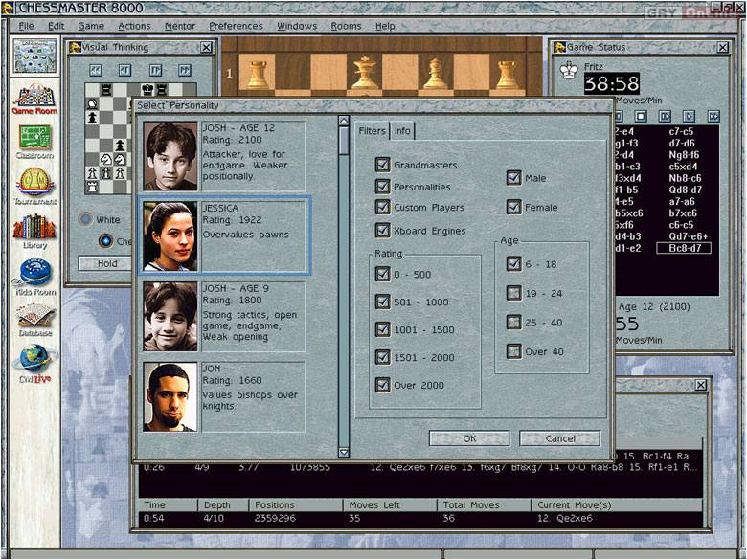747x560 pixels.
Task: Open the Library bookshelf icon
Action: click(x=34, y=230)
